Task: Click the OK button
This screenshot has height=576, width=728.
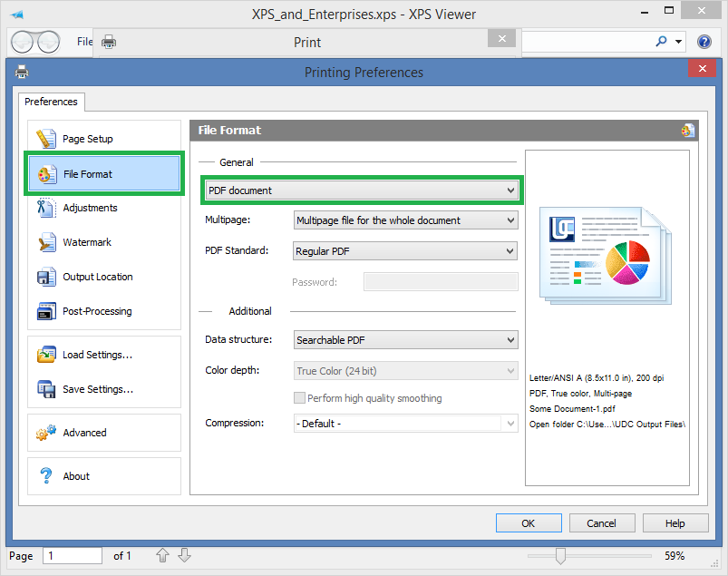Action: 529,523
